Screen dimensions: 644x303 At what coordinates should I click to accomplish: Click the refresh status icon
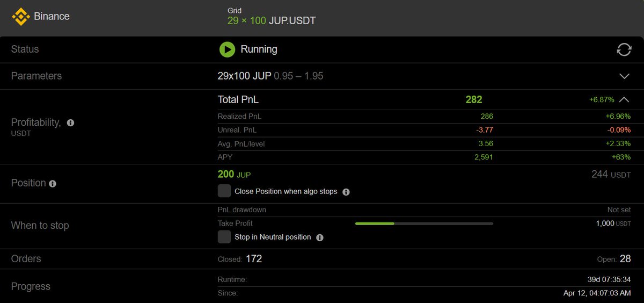624,49
